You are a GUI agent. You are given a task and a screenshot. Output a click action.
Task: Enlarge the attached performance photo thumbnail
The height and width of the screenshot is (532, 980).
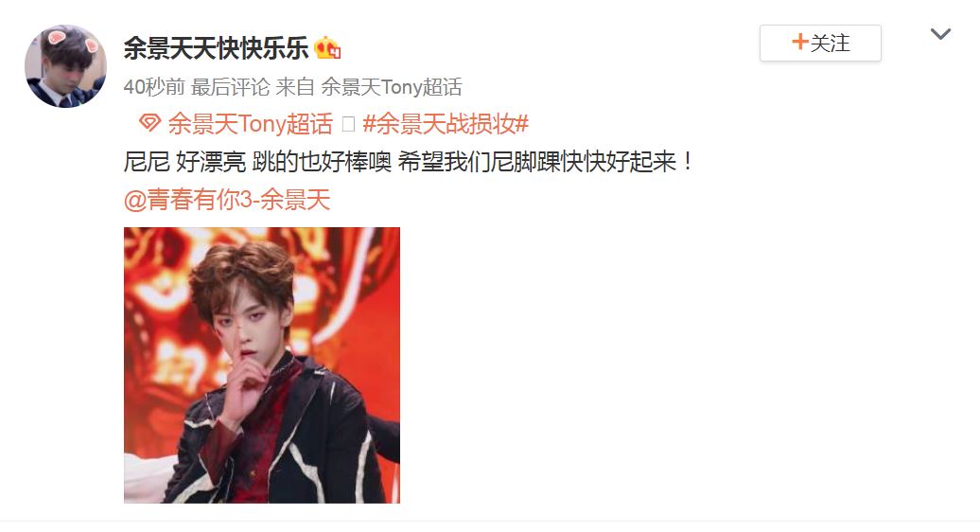coord(262,365)
